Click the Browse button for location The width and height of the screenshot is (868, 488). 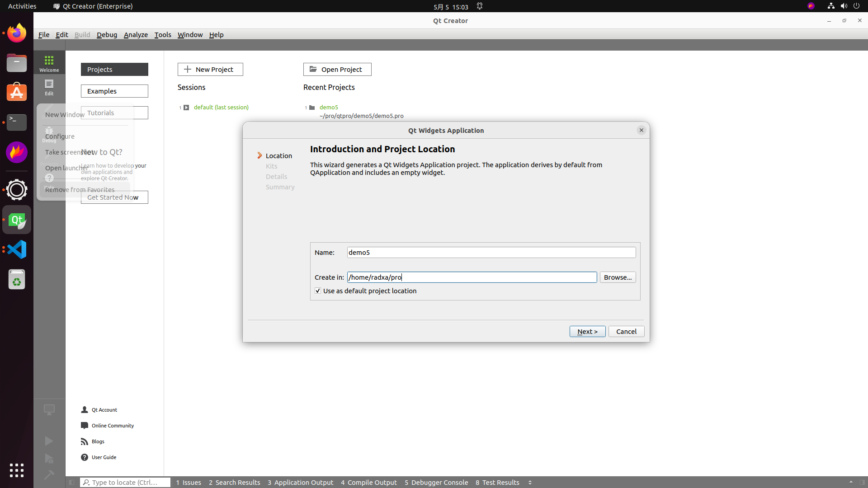coord(618,277)
